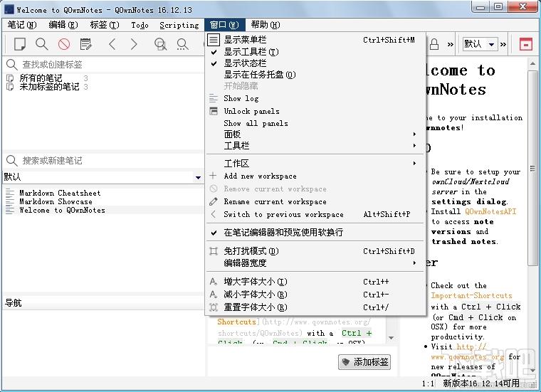Open the 帮助 menu
The height and width of the screenshot is (392, 541).
(x=266, y=25)
